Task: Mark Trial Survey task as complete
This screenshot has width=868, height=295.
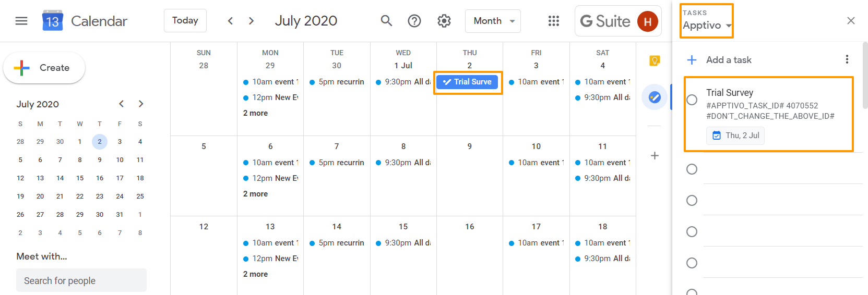Action: tap(692, 100)
